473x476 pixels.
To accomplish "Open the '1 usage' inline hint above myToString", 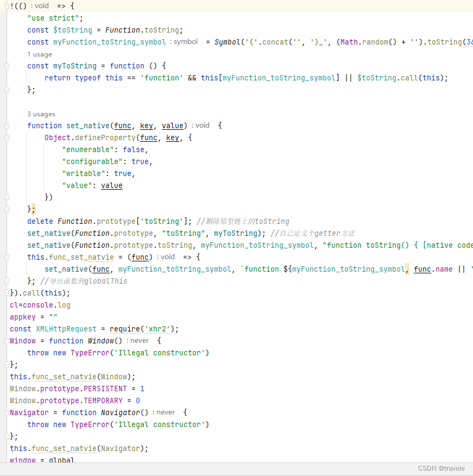I will (x=41, y=54).
